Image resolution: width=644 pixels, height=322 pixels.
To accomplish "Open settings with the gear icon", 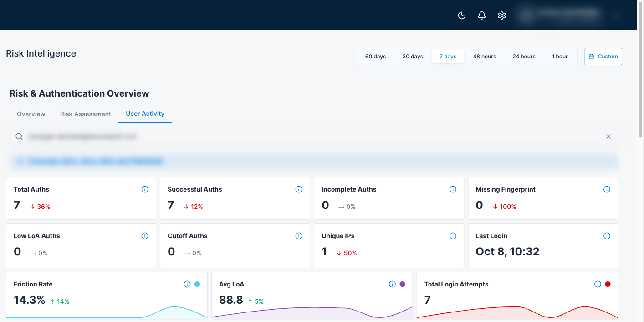I will [502, 16].
